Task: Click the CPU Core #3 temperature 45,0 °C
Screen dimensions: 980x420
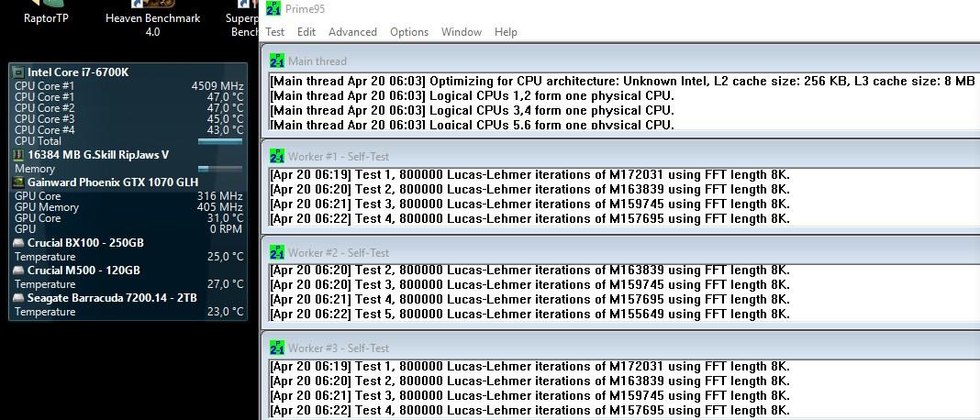Action: click(x=225, y=118)
